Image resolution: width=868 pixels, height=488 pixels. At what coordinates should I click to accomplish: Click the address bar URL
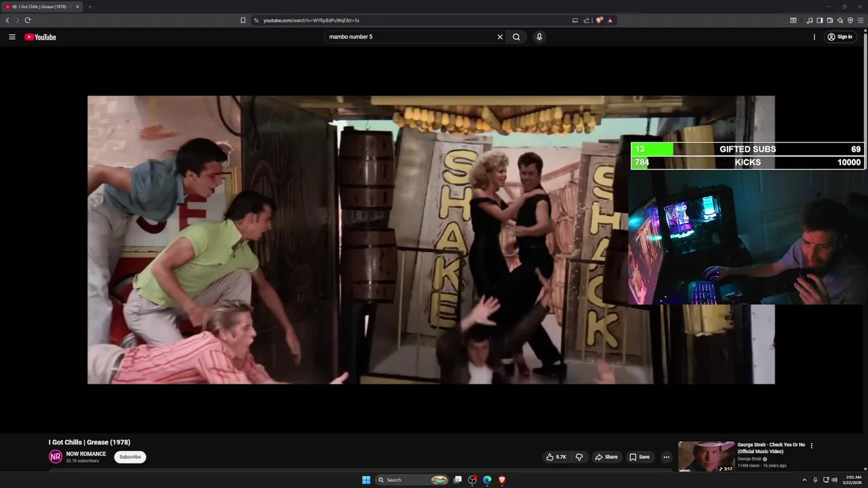point(311,20)
